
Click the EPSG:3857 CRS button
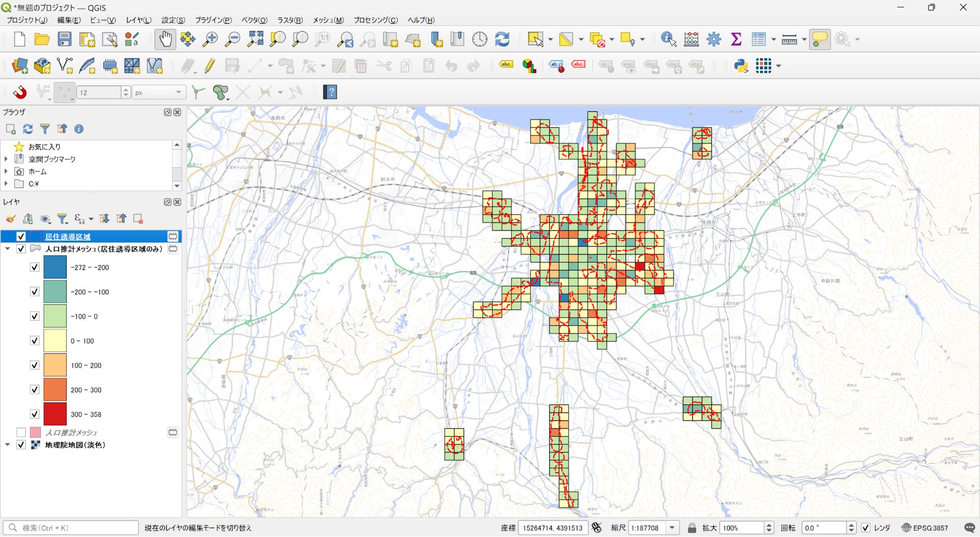pos(925,528)
